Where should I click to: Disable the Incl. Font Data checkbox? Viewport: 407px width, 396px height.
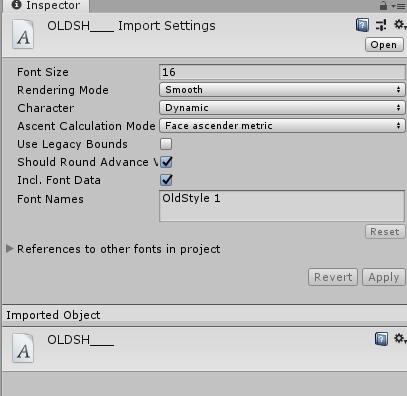coord(166,180)
